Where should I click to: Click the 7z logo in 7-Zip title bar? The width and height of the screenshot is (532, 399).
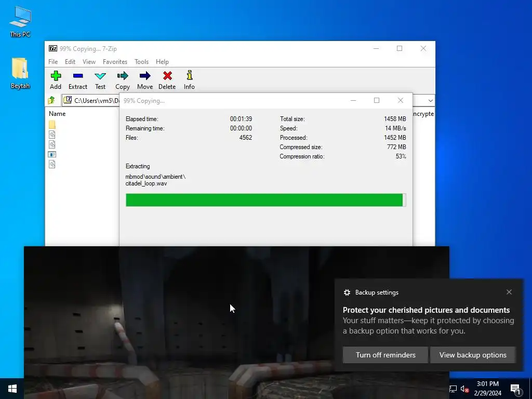(x=52, y=48)
